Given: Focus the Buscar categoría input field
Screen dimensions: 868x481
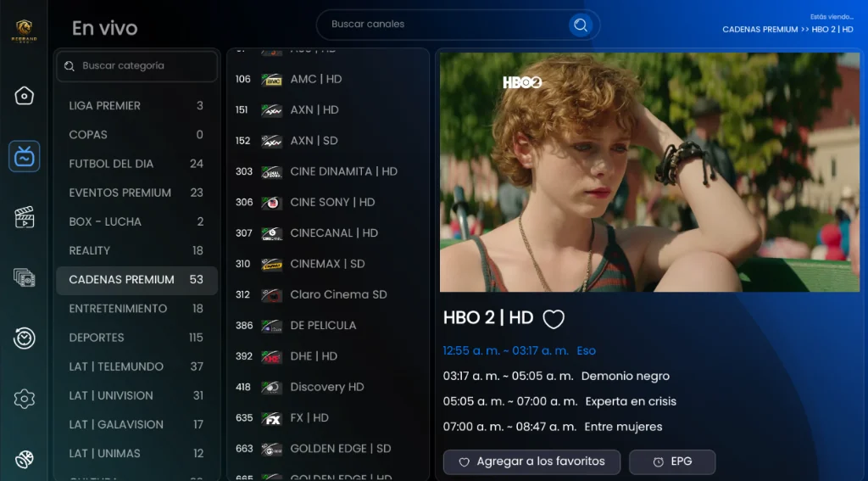Looking at the screenshot, I should point(136,66).
